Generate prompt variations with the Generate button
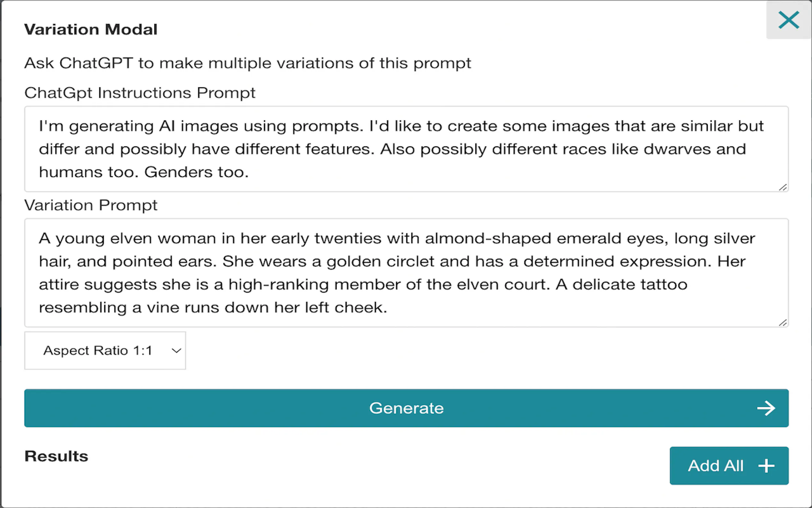The height and width of the screenshot is (508, 812). coord(406,408)
